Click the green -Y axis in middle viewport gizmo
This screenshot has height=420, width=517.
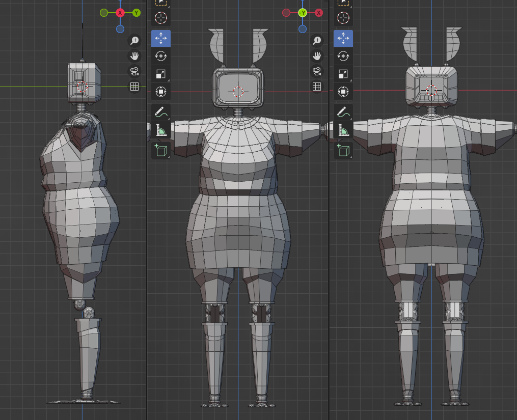click(x=303, y=13)
